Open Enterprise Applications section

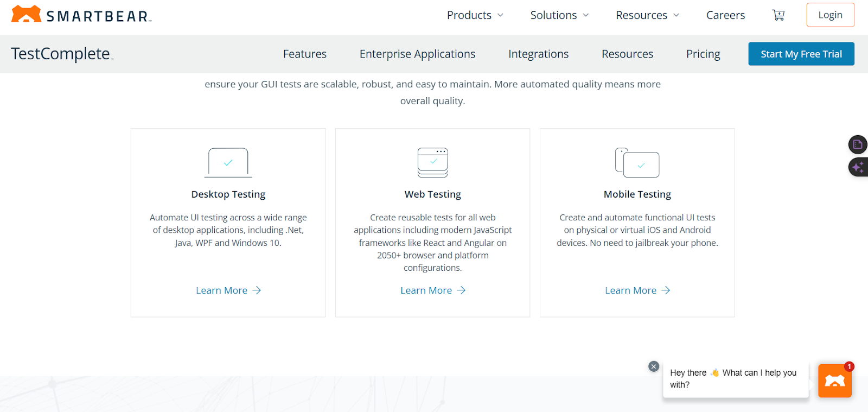click(417, 54)
